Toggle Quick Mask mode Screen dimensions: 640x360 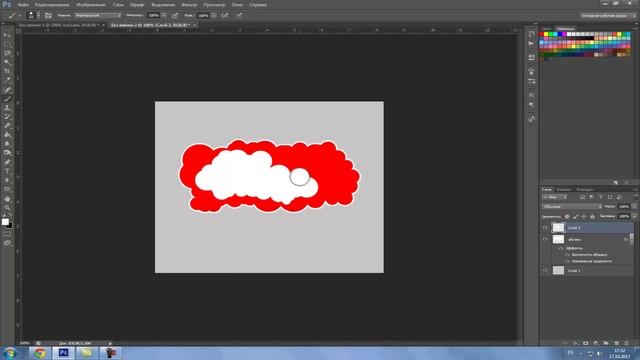click(x=7, y=234)
